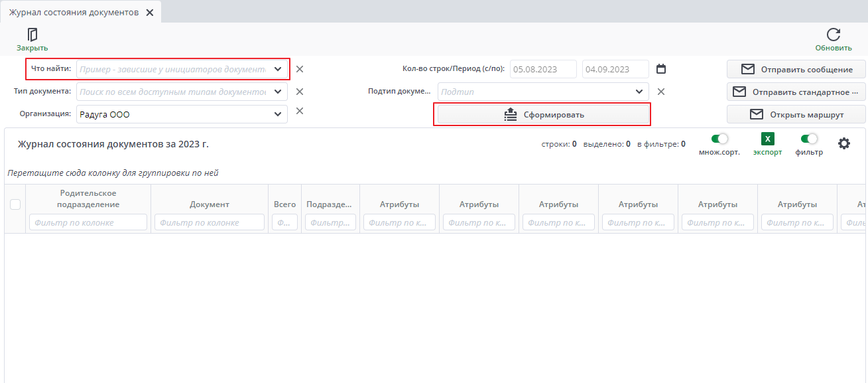This screenshot has height=383, width=868.
Task: Expand the Организация dropdown
Action: pos(278,114)
